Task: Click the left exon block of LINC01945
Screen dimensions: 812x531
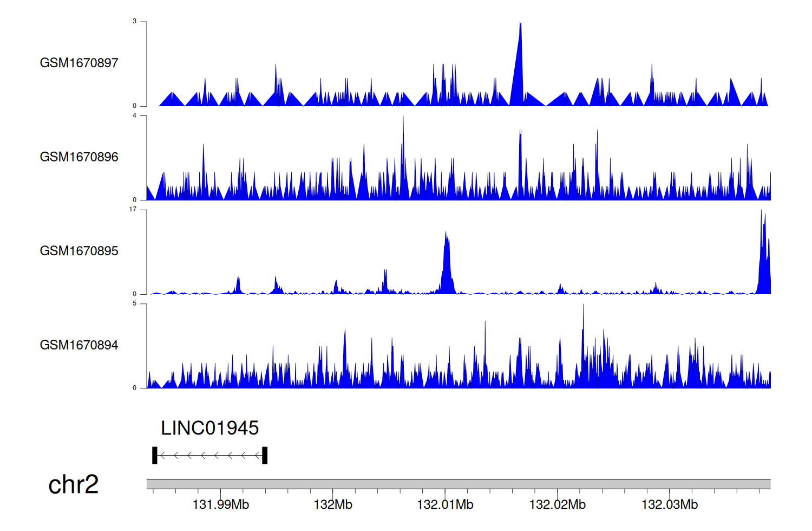Action: click(155, 456)
